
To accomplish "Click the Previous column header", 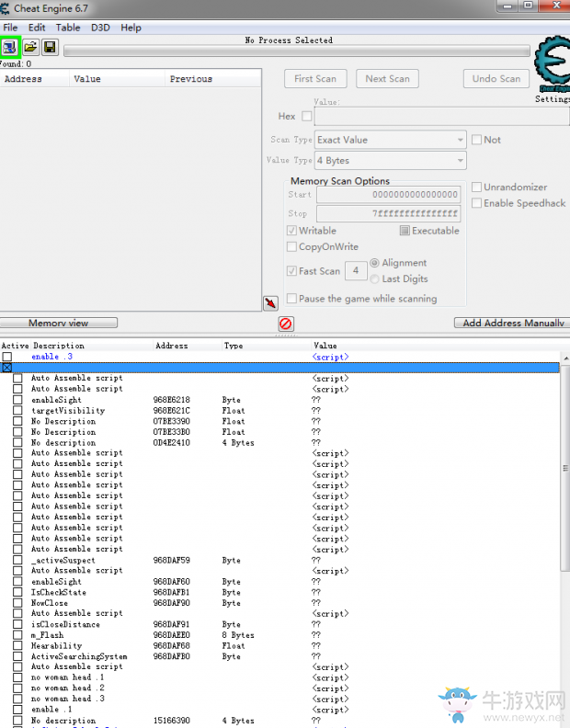I will pos(212,79).
